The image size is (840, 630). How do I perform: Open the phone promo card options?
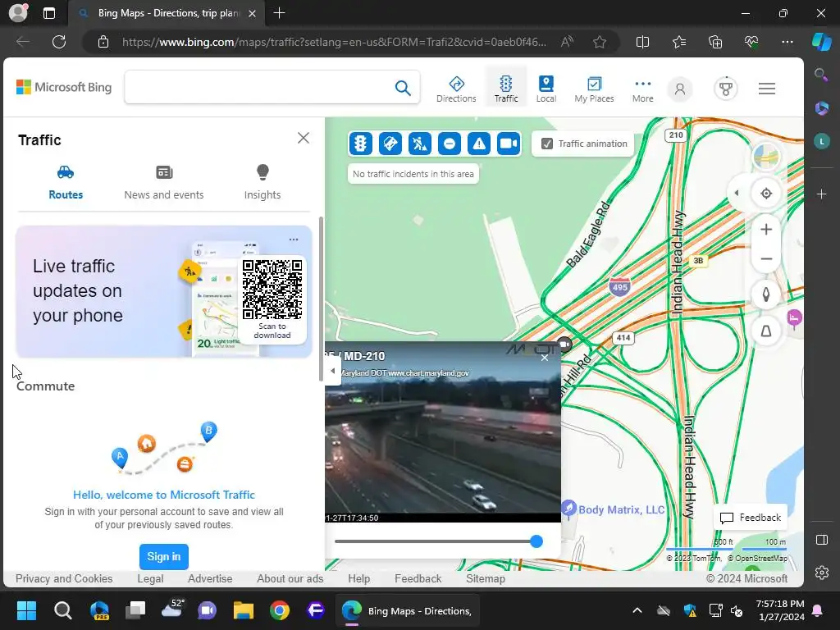click(x=294, y=240)
